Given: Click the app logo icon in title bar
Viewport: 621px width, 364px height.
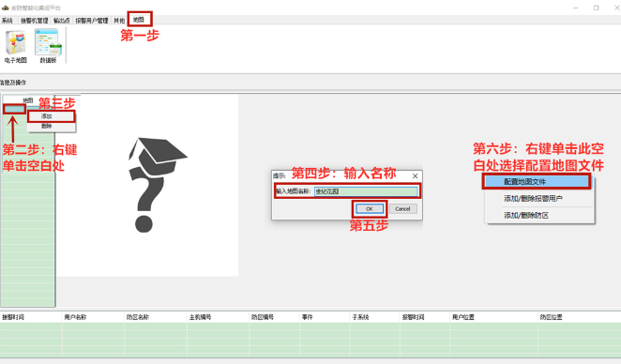Looking at the screenshot, I should (5, 8).
